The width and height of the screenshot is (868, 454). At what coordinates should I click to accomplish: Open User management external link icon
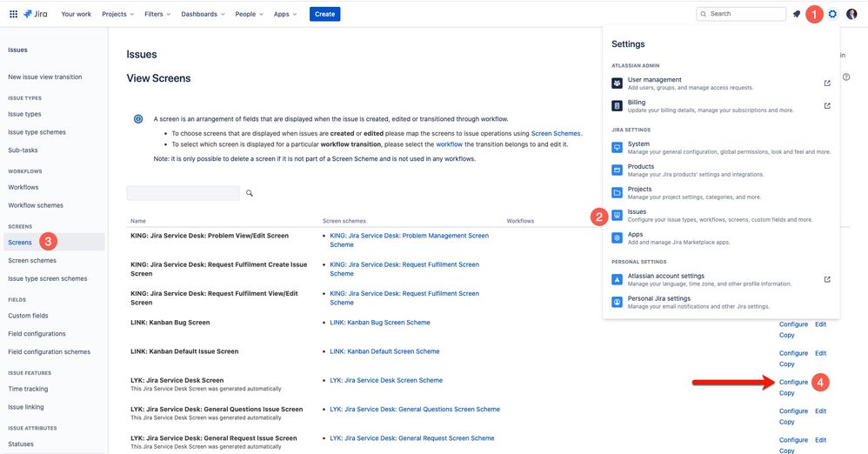pos(827,83)
